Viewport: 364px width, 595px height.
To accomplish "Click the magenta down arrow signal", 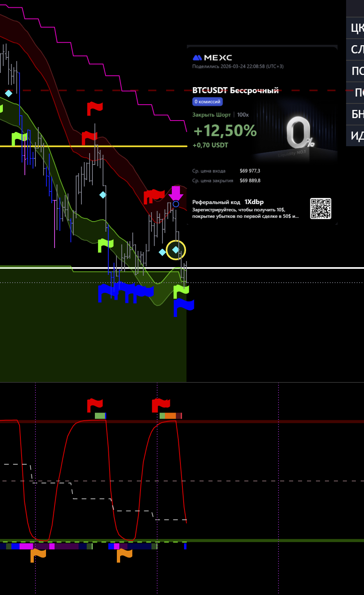I will [176, 192].
